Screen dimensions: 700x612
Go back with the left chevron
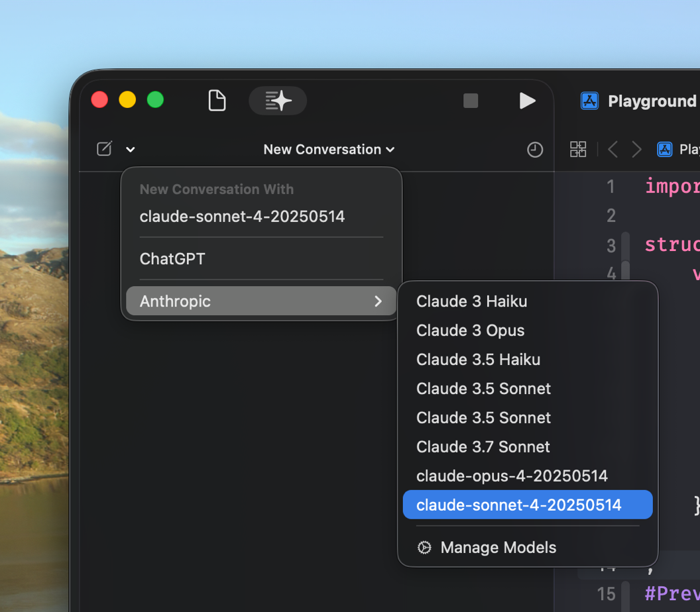(x=613, y=149)
